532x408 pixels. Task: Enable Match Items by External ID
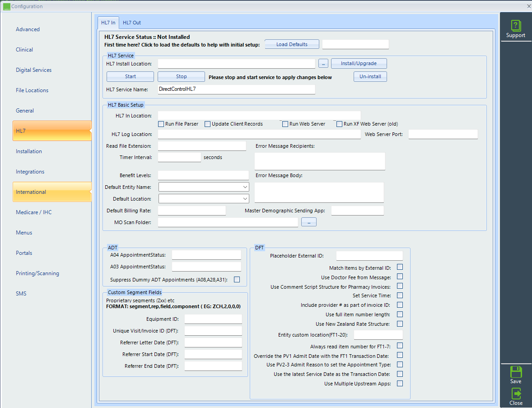point(400,267)
